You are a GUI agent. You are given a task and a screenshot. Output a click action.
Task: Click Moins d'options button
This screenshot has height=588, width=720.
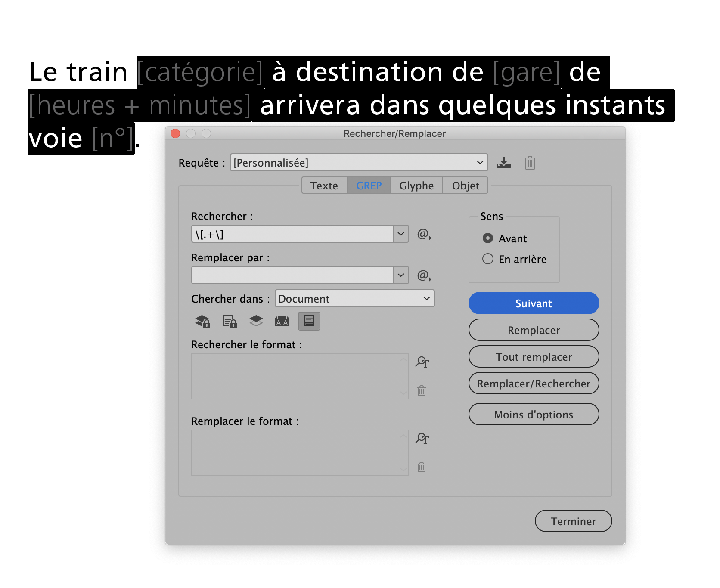point(534,415)
